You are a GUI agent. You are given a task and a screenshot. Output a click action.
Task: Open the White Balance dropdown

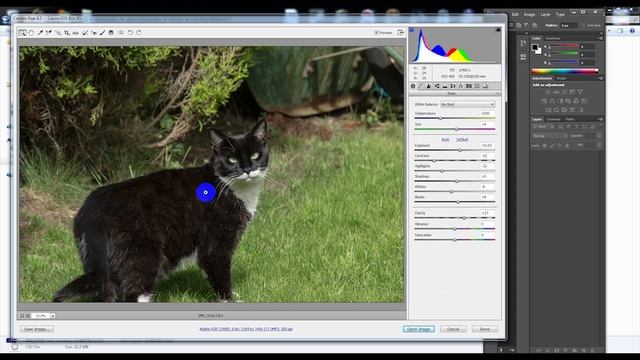[x=467, y=104]
